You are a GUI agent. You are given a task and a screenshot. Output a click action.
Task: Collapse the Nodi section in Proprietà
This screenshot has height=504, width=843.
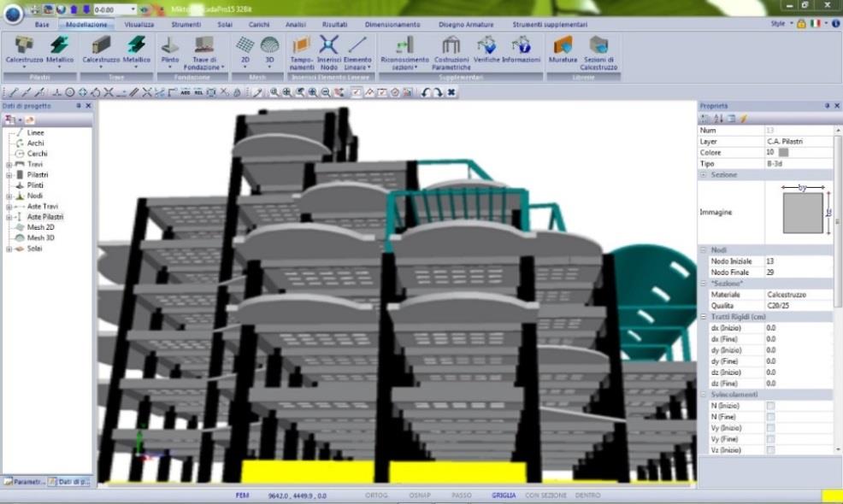point(704,249)
